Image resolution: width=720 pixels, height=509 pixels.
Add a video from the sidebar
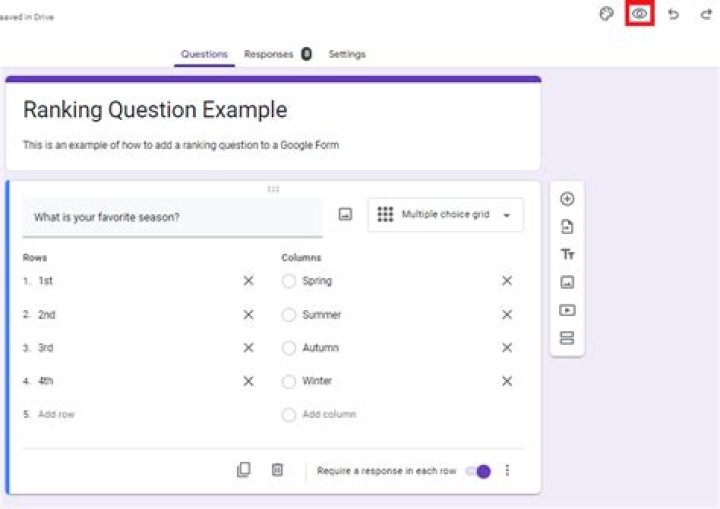coord(567,310)
